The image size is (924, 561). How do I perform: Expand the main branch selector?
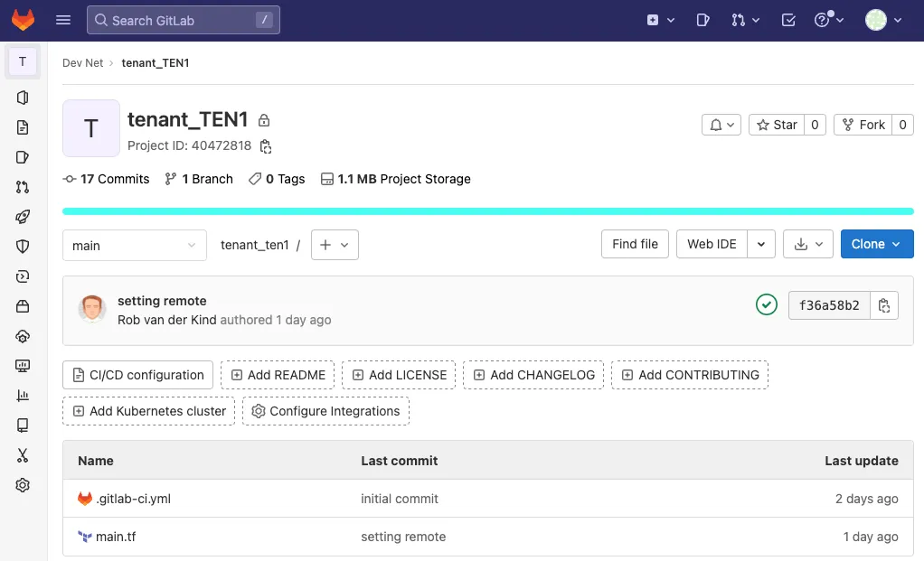coord(135,246)
